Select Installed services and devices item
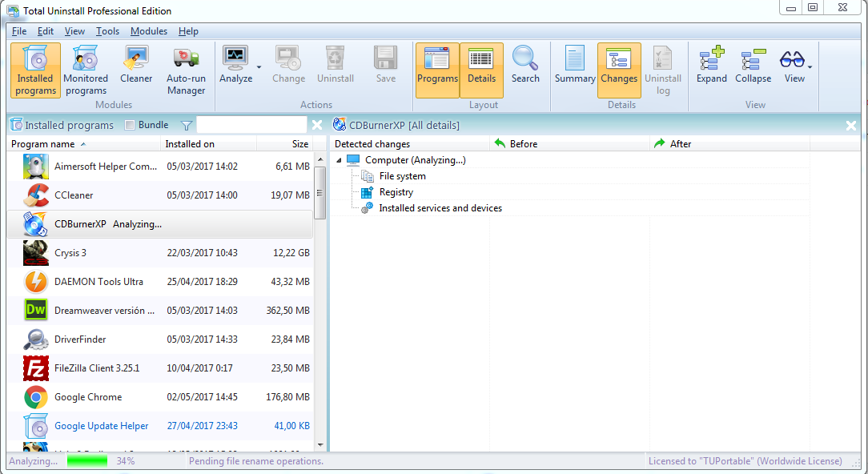This screenshot has width=868, height=474. [x=440, y=208]
